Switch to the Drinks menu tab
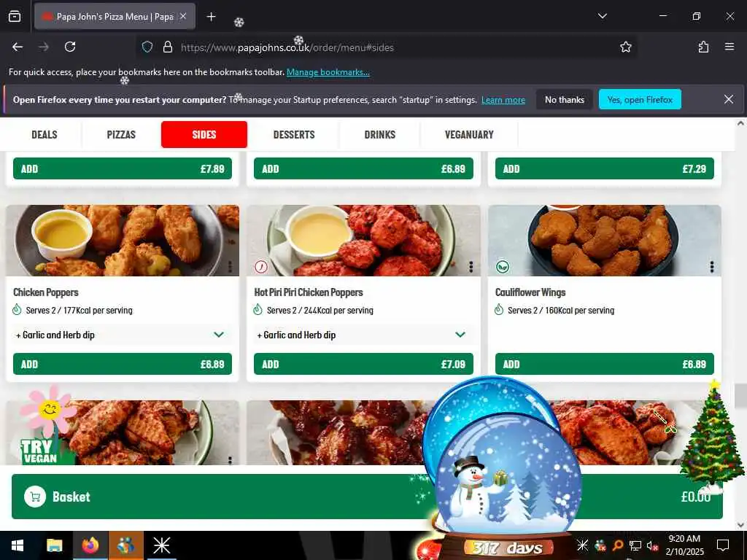The height and width of the screenshot is (560, 747). point(379,134)
